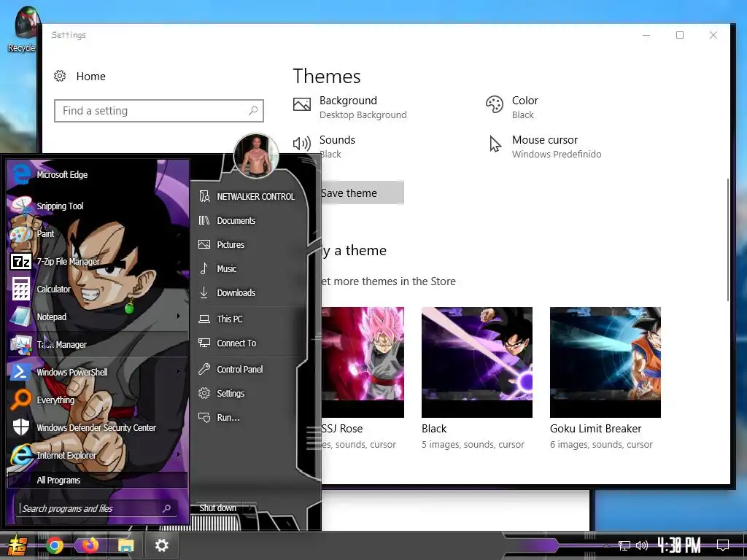Click the Settings gear on the taskbar
Image resolution: width=747 pixels, height=560 pixels.
point(161,545)
